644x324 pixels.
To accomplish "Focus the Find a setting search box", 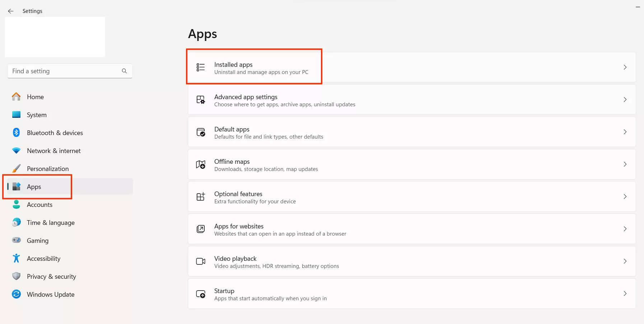I will click(x=65, y=71).
